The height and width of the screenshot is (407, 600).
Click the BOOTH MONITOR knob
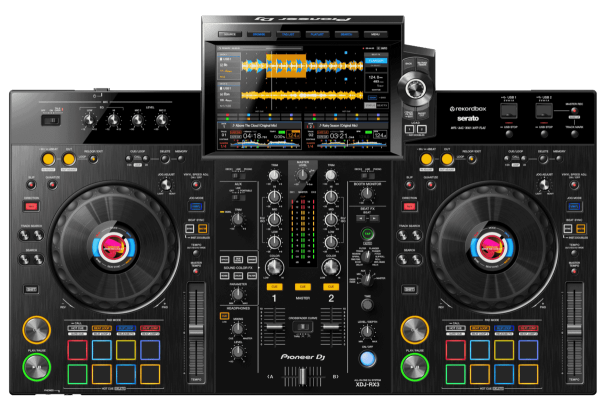tap(367, 194)
